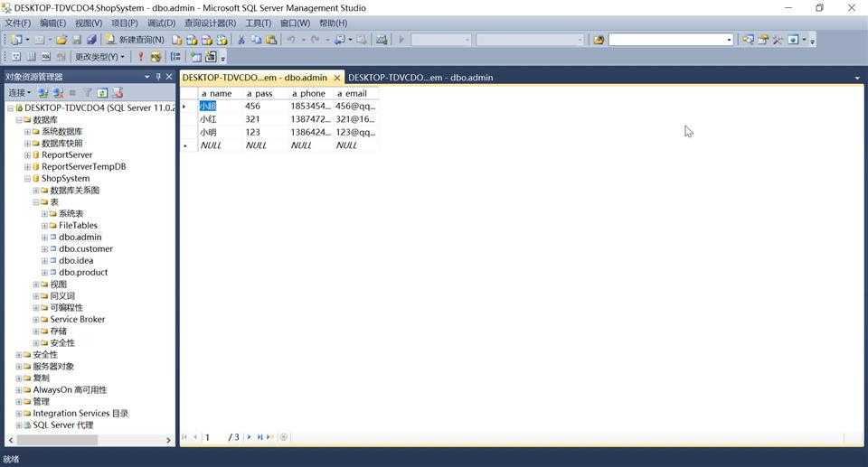The width and height of the screenshot is (868, 467).
Task: Click the Properties window toolbar icon
Action: tap(763, 40)
